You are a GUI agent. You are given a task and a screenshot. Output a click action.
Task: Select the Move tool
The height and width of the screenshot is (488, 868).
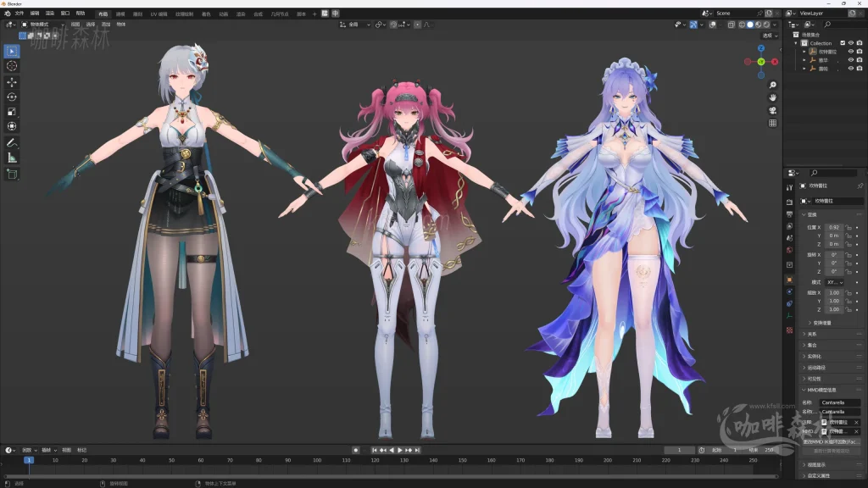click(12, 82)
